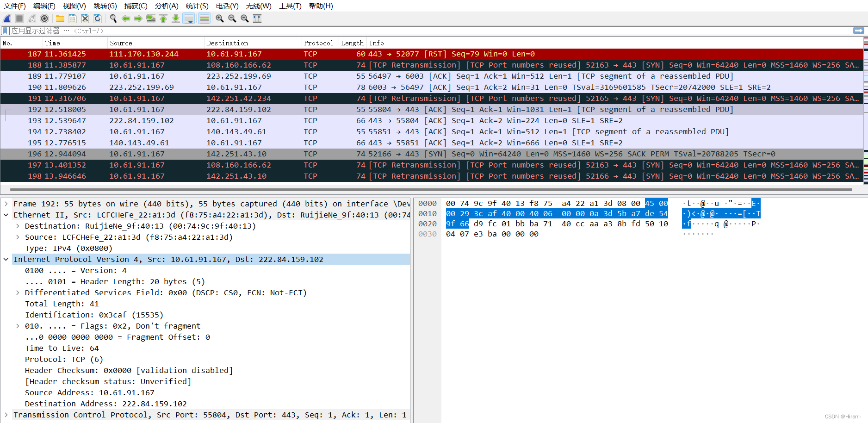The image size is (868, 423).
Task: Select packet 187 RST row
Action: [x=432, y=54]
